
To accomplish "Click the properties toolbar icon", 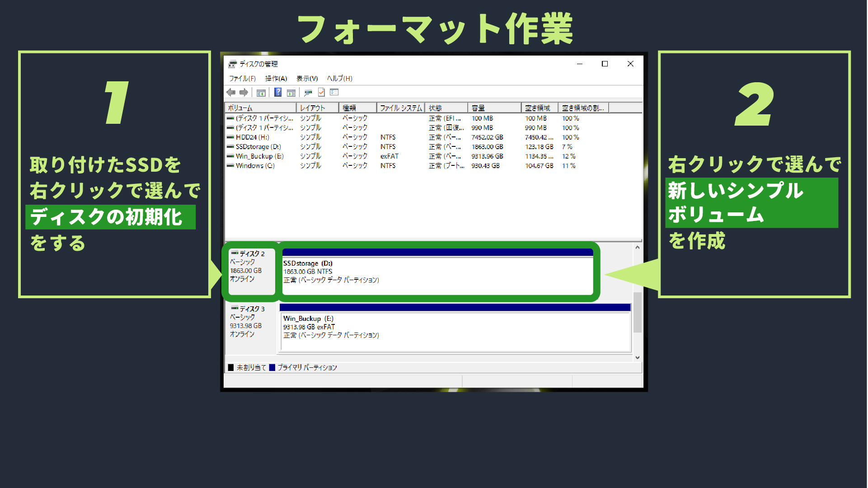I will [309, 92].
